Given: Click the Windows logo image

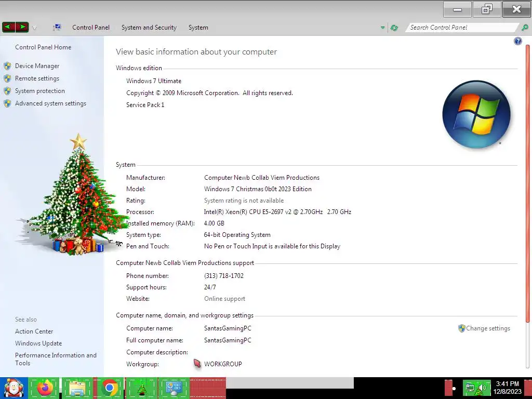Looking at the screenshot, I should point(476,114).
